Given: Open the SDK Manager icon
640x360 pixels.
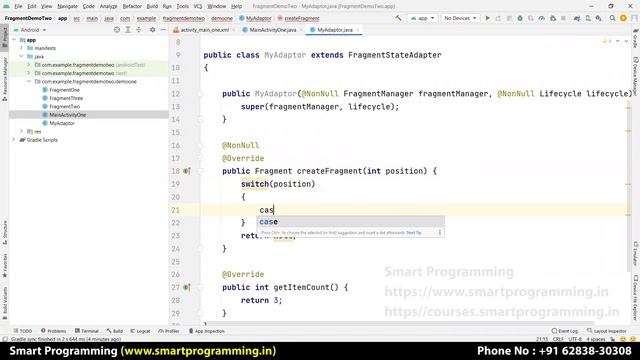Looking at the screenshot, I should [x=598, y=18].
